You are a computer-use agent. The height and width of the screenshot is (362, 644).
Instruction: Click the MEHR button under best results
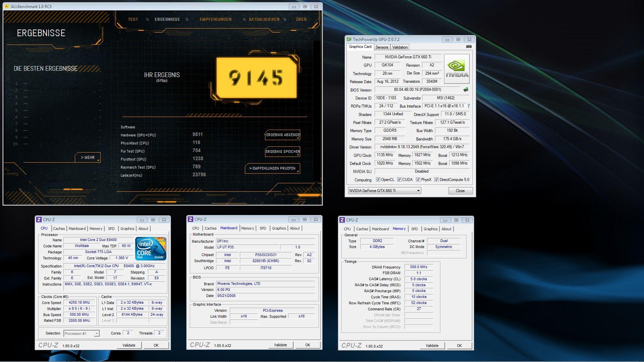[x=88, y=158]
